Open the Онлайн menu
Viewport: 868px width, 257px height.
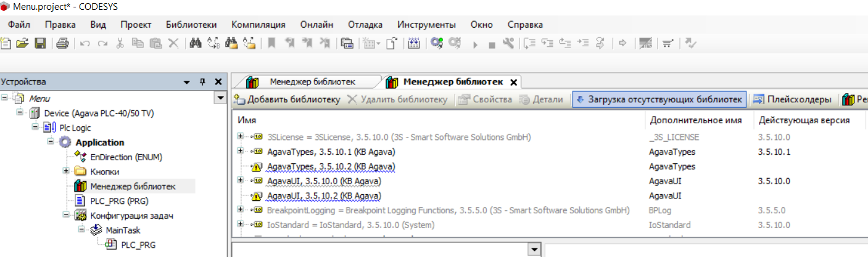(x=317, y=25)
